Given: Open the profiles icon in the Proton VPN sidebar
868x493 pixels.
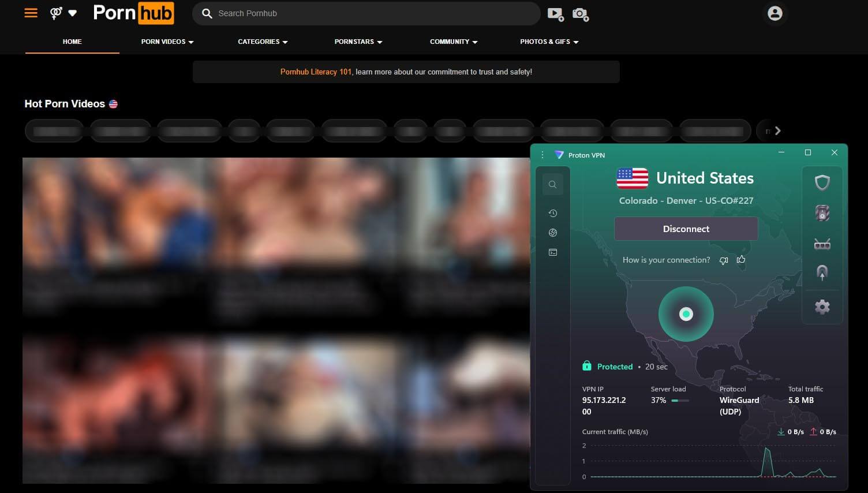Looking at the screenshot, I should pos(552,252).
